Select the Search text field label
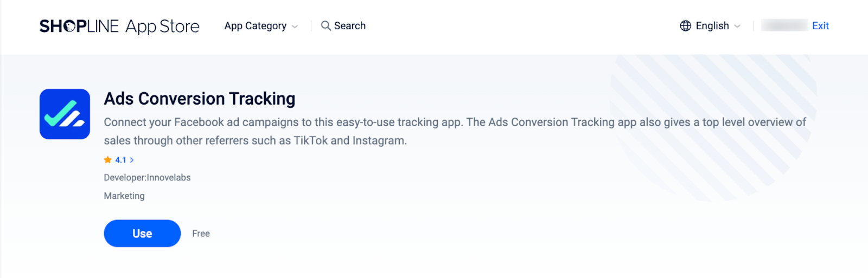Viewport: 868px width, 278px height. click(350, 25)
